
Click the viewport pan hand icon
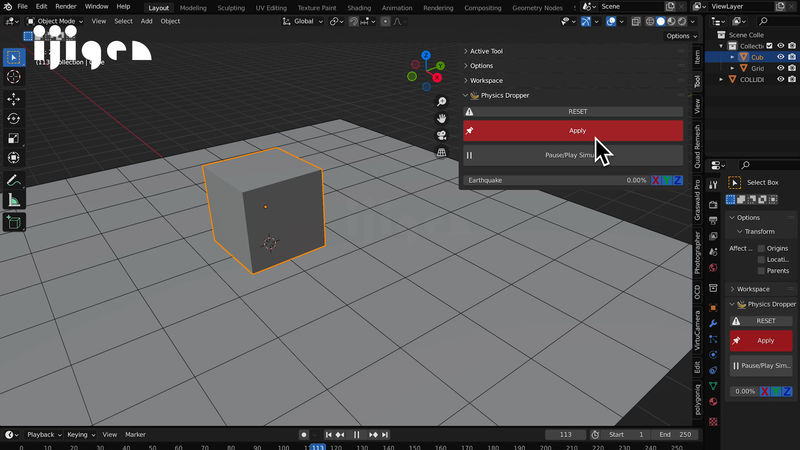(x=441, y=118)
